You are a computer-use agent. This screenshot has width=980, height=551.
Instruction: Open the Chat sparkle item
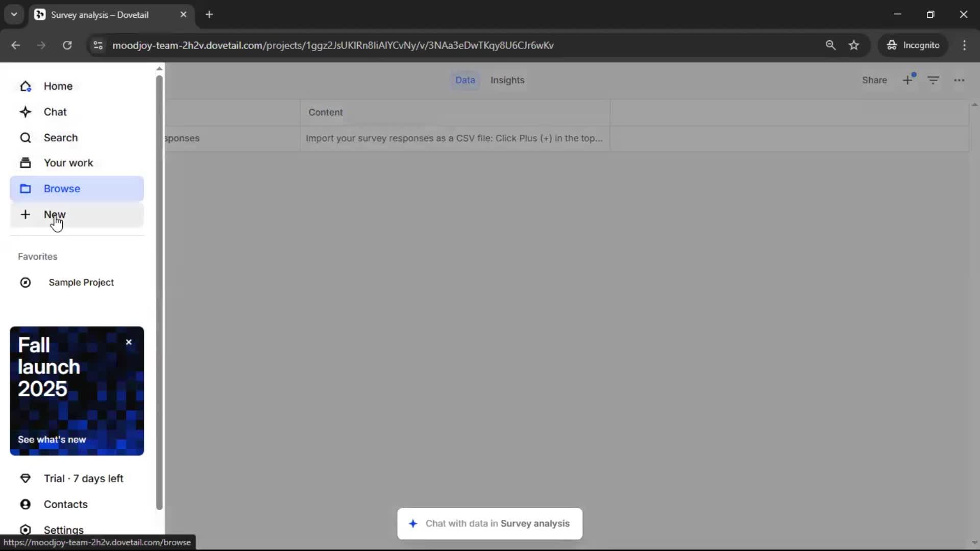pyautogui.click(x=55, y=112)
